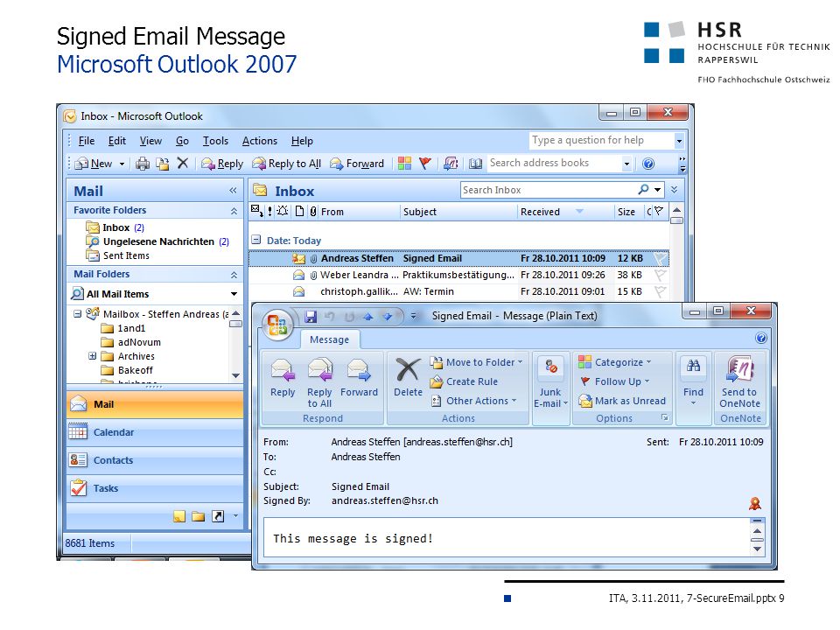Viewport: 840px width, 630px height.
Task: Open the File menu
Action: (87, 141)
